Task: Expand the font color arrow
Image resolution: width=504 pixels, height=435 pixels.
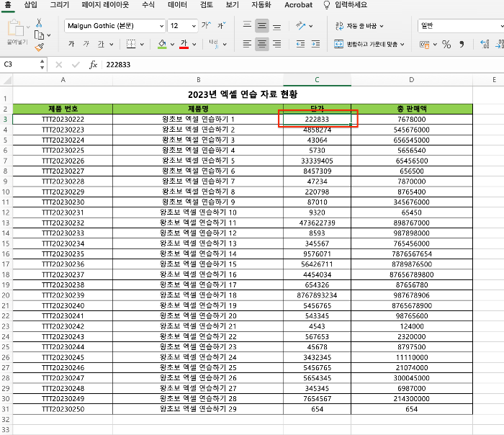Action: pos(194,45)
